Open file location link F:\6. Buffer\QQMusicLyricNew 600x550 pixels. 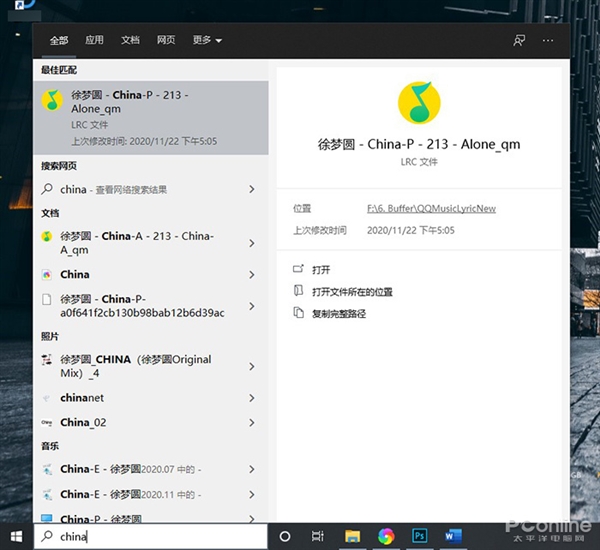[x=431, y=209]
